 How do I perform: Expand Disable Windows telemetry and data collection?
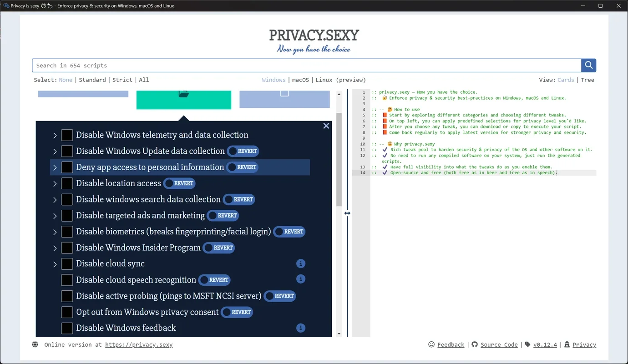click(x=55, y=136)
